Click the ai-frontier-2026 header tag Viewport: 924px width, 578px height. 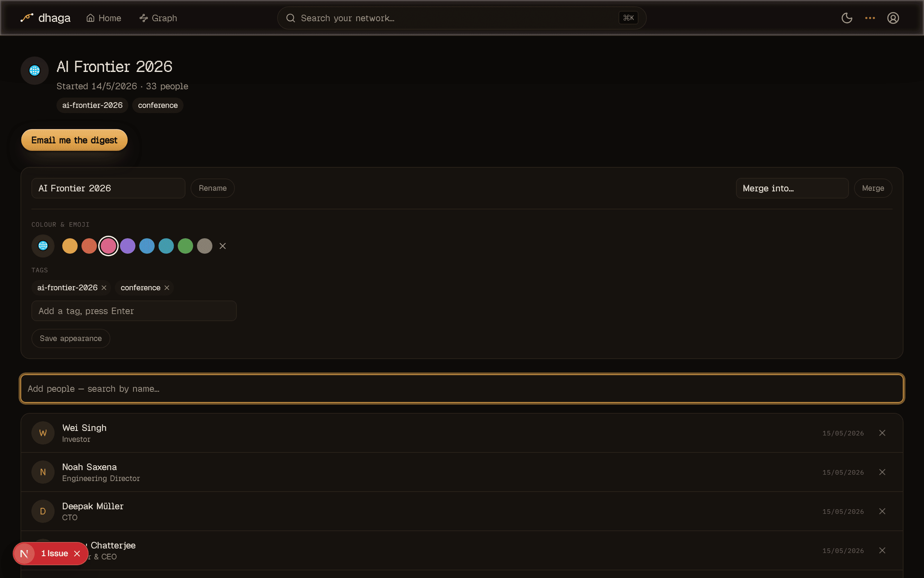coord(92,106)
